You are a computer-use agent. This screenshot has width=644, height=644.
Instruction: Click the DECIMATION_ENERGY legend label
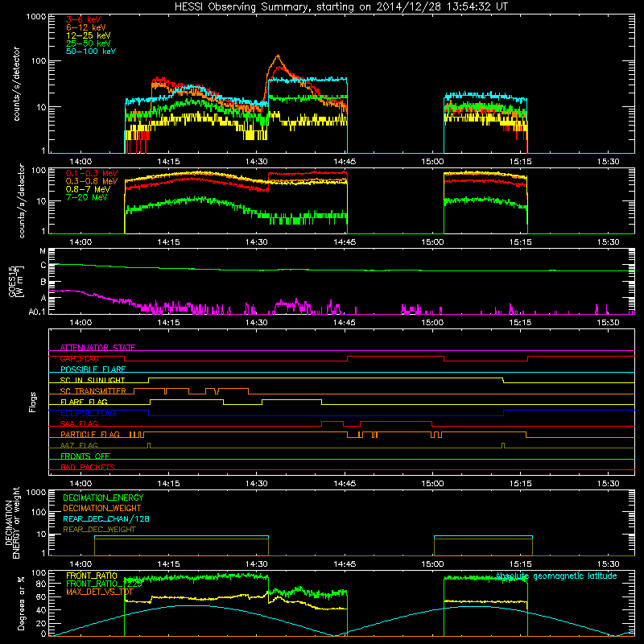point(103,497)
